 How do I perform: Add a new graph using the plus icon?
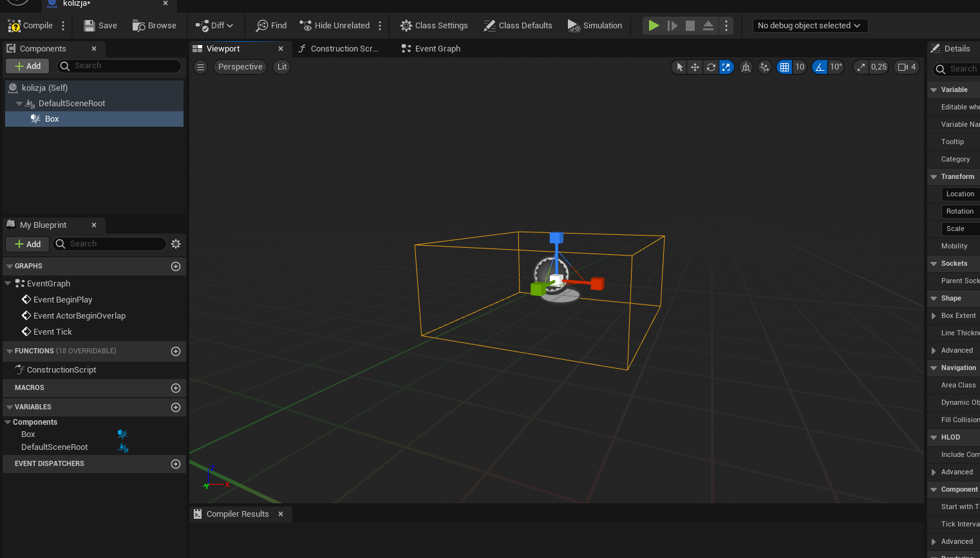176,266
